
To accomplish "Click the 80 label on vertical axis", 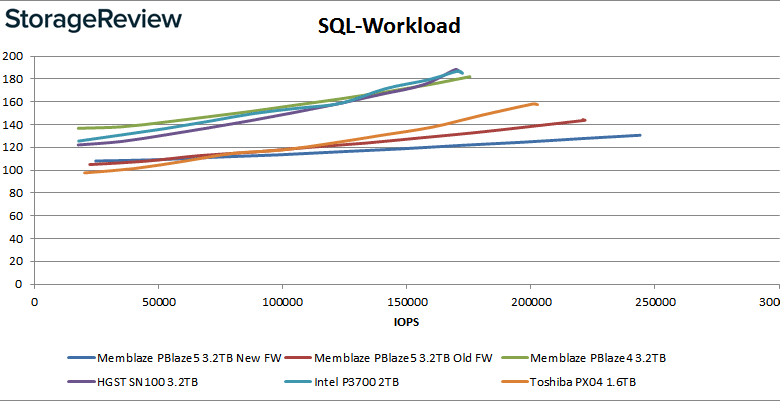I will coord(16,193).
